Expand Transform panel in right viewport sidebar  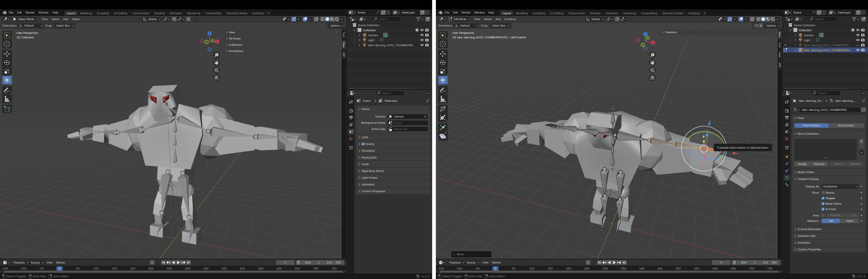click(718, 32)
